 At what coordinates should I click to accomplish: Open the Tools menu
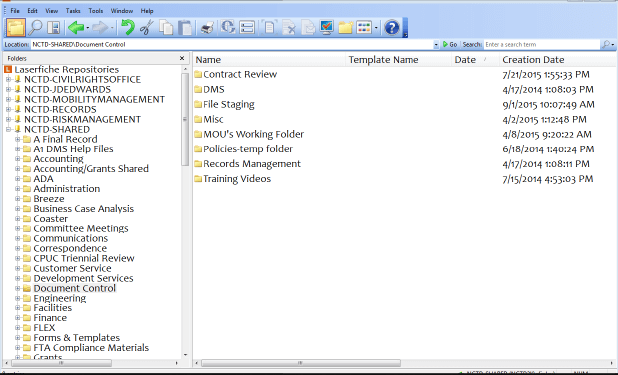(95, 11)
